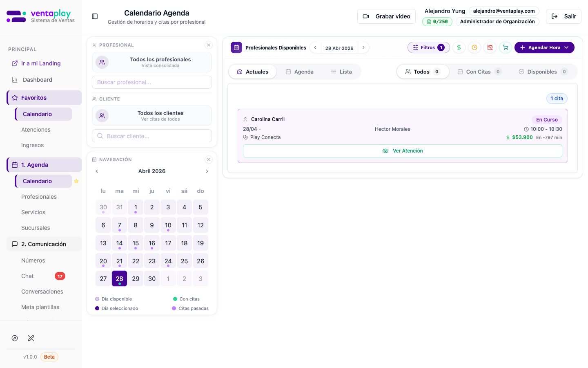Go to next month in calendar

[207, 171]
